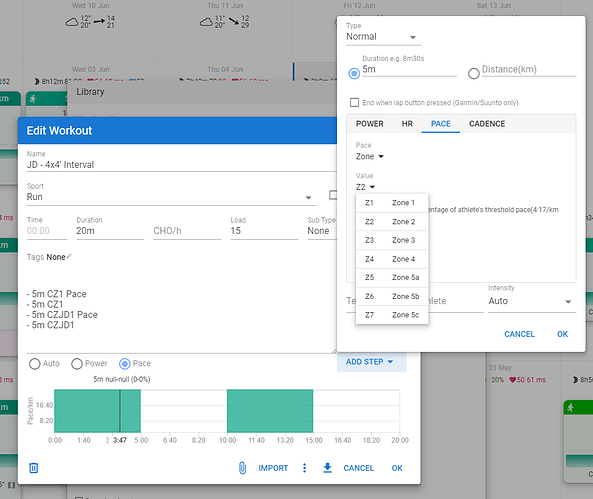
Task: Click the 3:47 marker line in pace chart
Action: 120,411
